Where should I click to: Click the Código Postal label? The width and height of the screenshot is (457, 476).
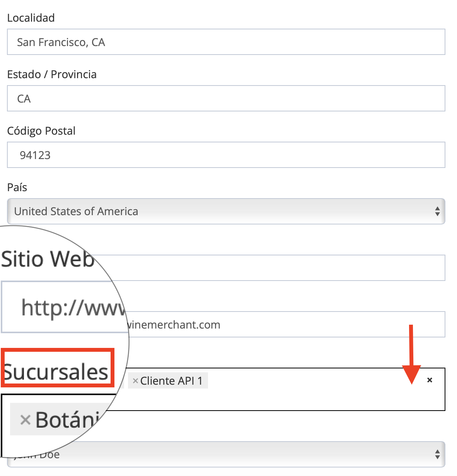coord(41,131)
